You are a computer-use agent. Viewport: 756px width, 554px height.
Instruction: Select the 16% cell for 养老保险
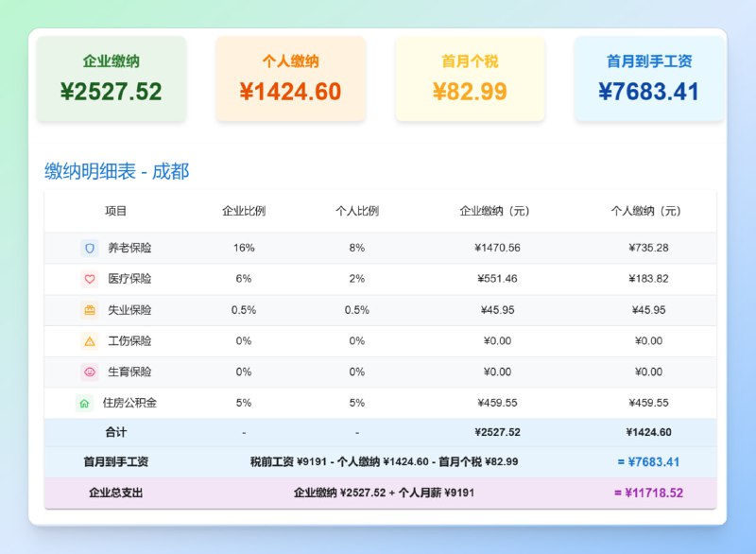point(245,248)
